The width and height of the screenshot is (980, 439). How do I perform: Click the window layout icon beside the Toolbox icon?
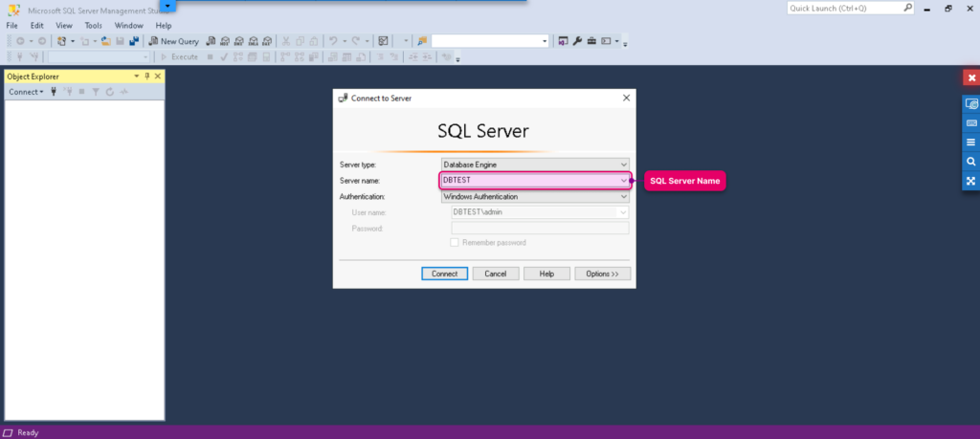tap(606, 41)
